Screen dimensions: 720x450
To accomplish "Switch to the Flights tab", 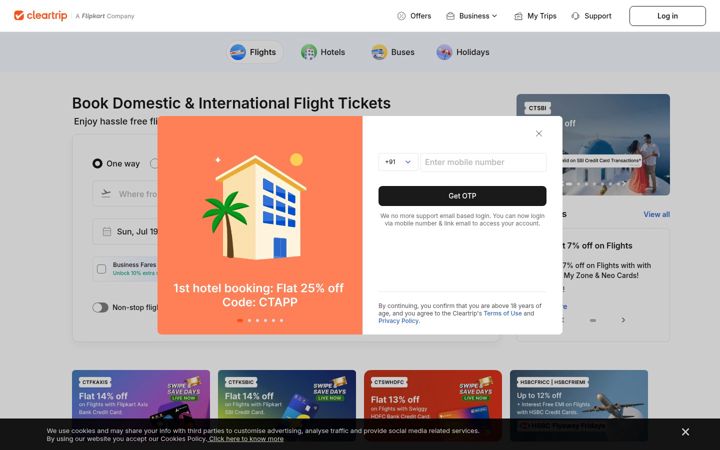I will click(x=254, y=52).
